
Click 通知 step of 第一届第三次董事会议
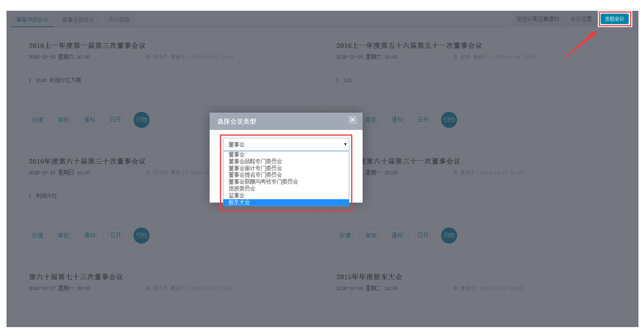[90, 120]
